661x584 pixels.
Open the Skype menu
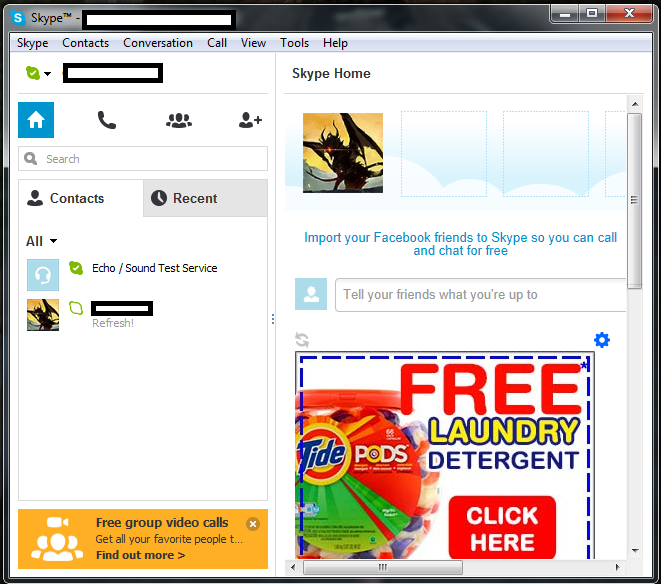point(32,43)
